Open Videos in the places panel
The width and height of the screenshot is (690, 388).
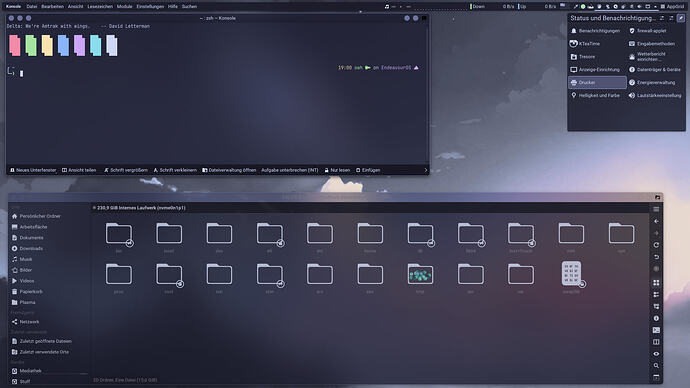point(22,281)
